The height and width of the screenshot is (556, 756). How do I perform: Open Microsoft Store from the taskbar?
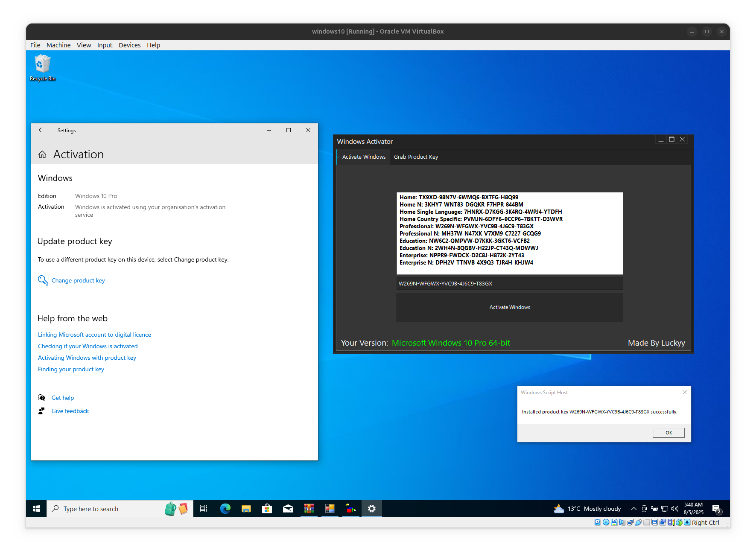[267, 509]
